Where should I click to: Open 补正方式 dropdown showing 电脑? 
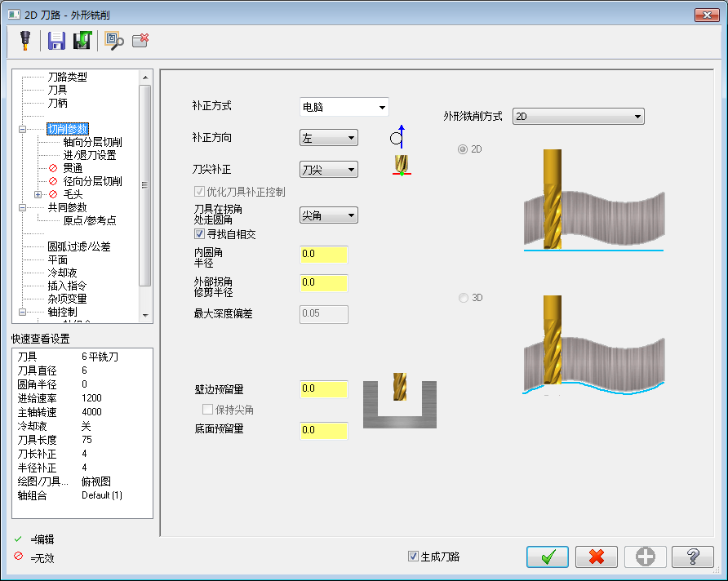pos(344,107)
